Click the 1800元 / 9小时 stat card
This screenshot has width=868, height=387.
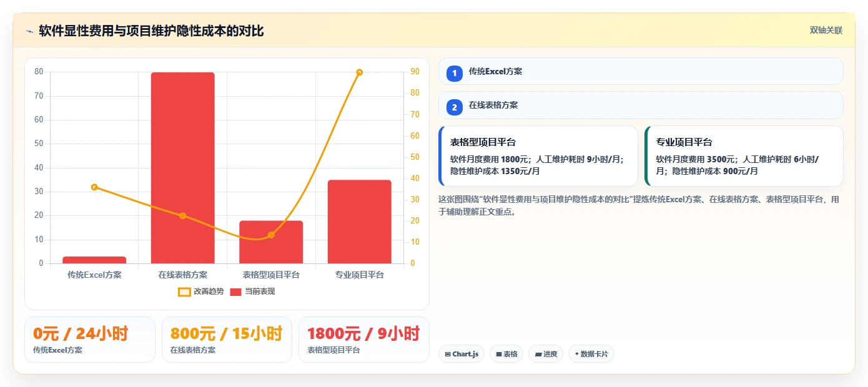point(364,340)
